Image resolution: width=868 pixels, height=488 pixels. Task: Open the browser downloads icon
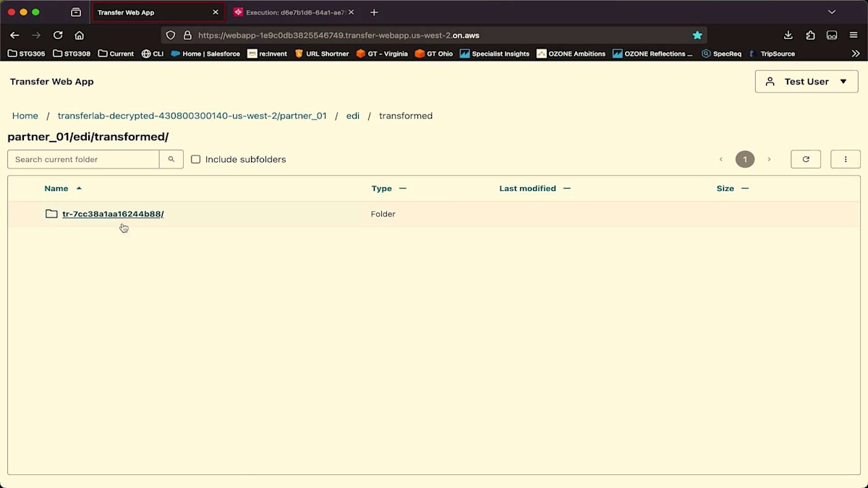(x=788, y=35)
